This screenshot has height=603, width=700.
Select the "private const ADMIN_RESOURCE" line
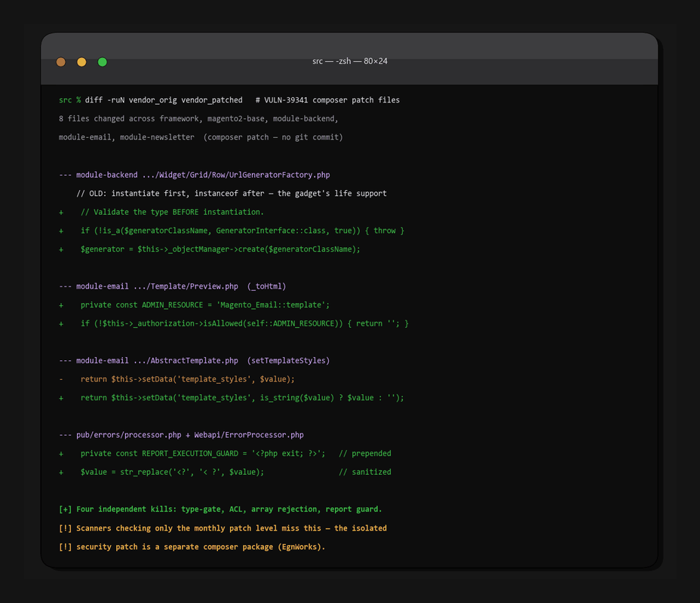coord(194,305)
